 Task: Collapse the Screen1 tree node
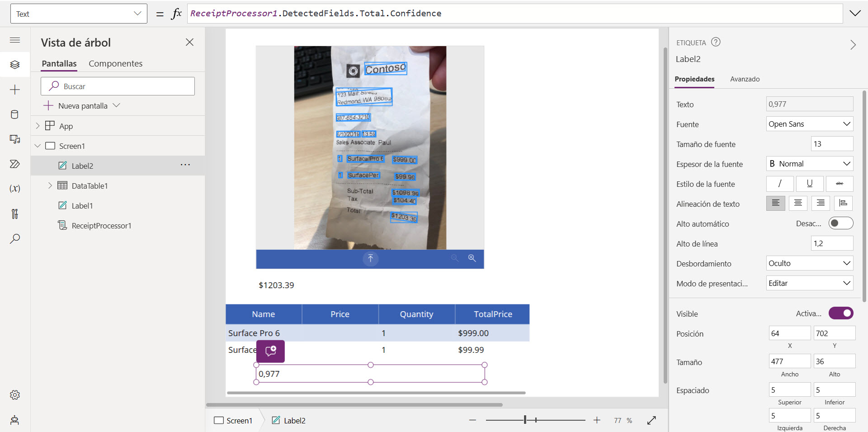[38, 146]
